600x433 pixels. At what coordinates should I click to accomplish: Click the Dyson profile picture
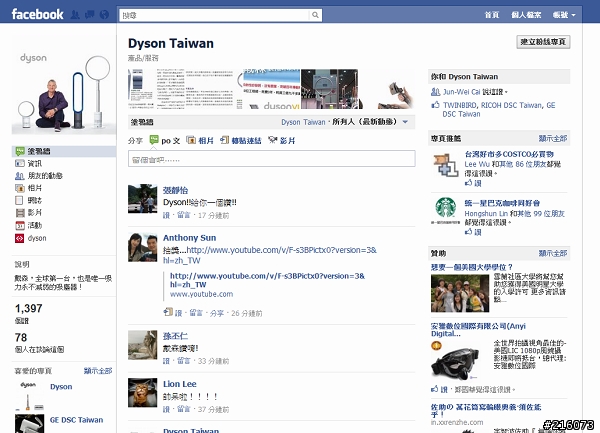pos(64,85)
